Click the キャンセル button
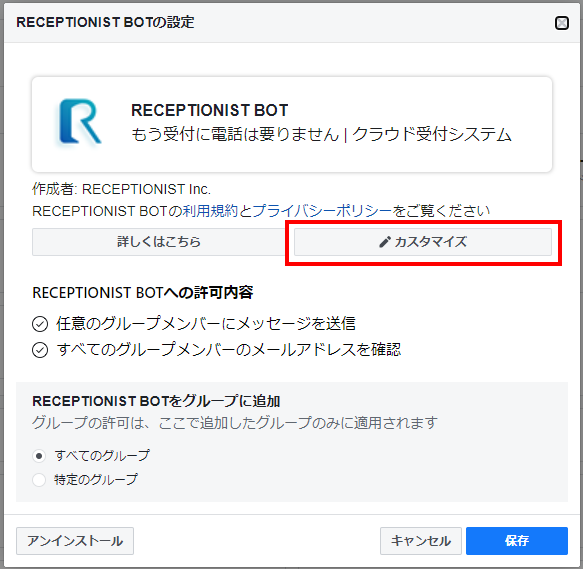The width and height of the screenshot is (583, 569). (421, 541)
